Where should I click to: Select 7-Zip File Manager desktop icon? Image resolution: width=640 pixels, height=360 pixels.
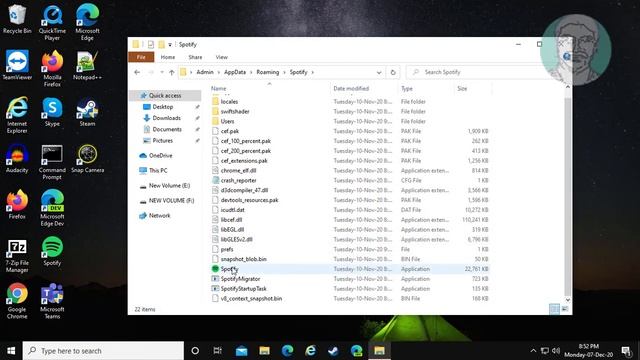coord(17,255)
